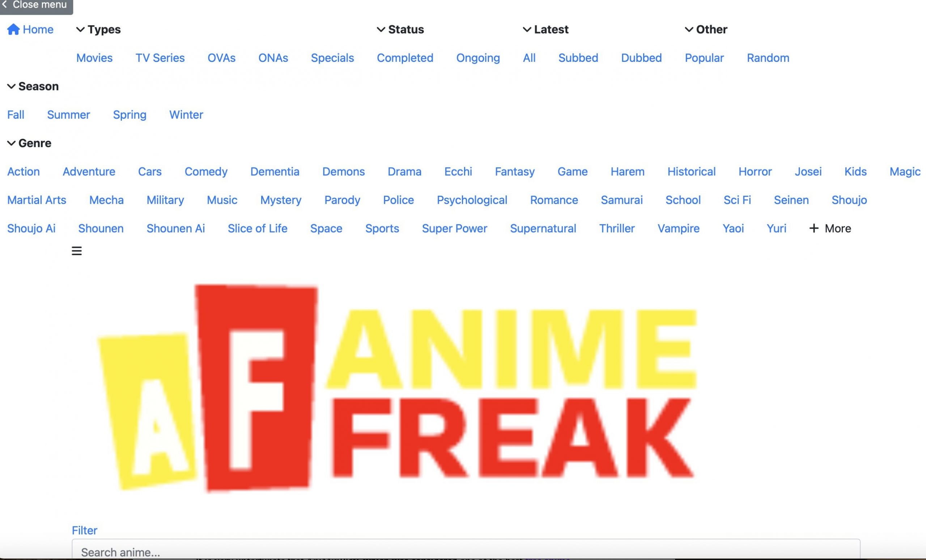
Task: Select the Psychological genre tab
Action: point(472,200)
